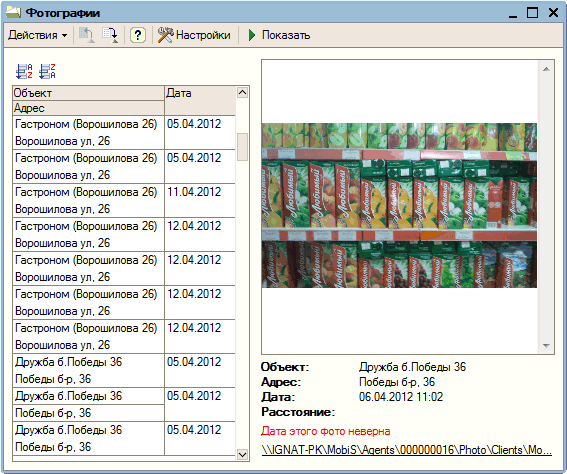Open the IGNAT-PK photo file path link

pos(407,450)
